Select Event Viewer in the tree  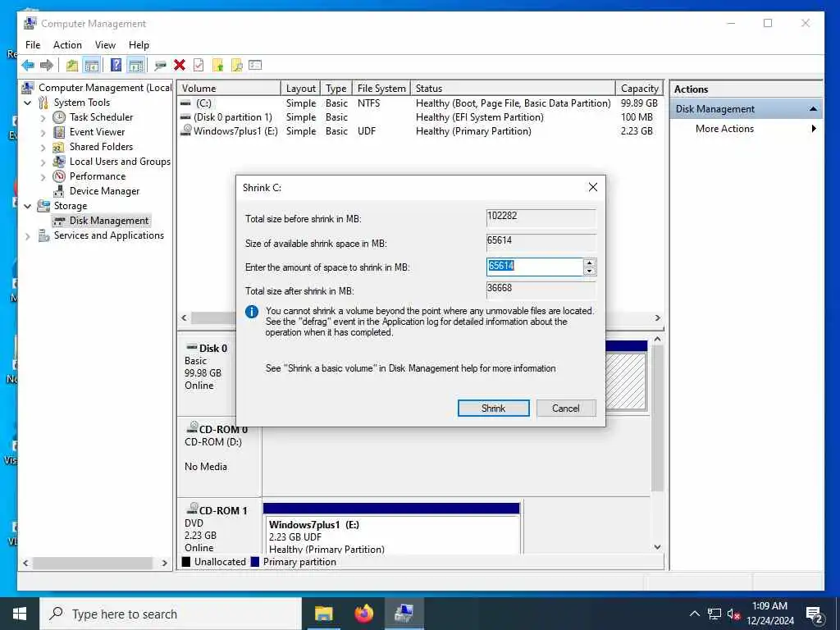tap(97, 132)
